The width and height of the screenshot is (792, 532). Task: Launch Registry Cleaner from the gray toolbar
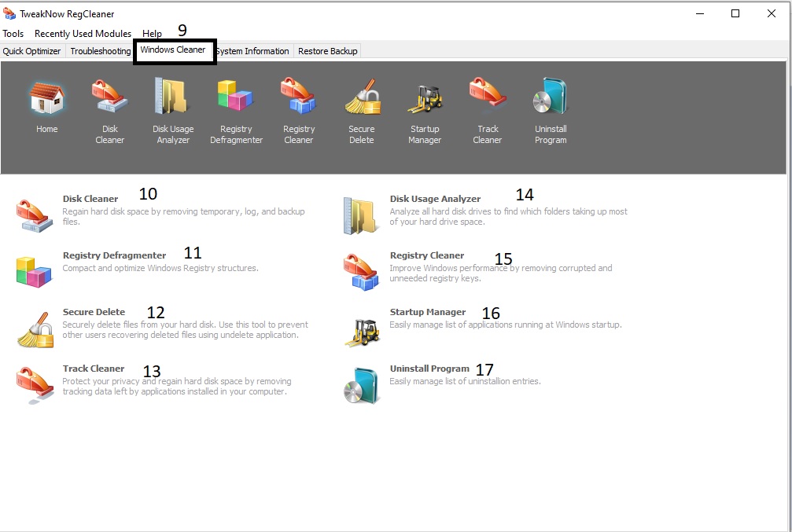(299, 95)
